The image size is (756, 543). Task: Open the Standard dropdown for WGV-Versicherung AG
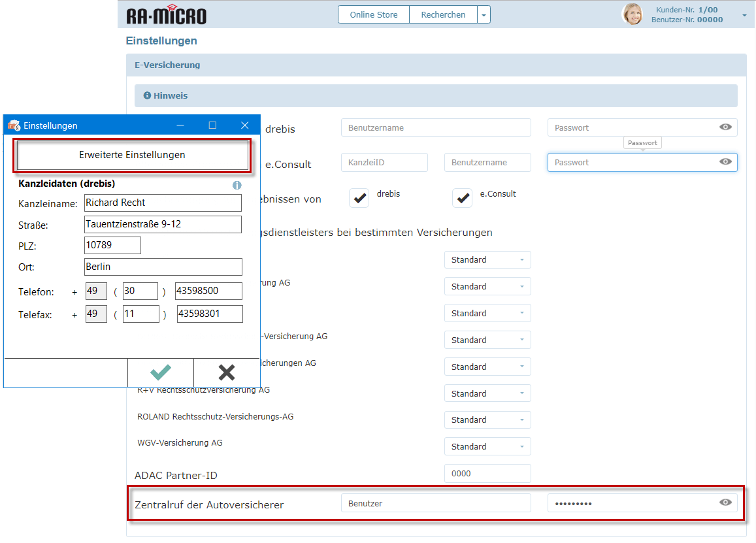[x=487, y=447]
